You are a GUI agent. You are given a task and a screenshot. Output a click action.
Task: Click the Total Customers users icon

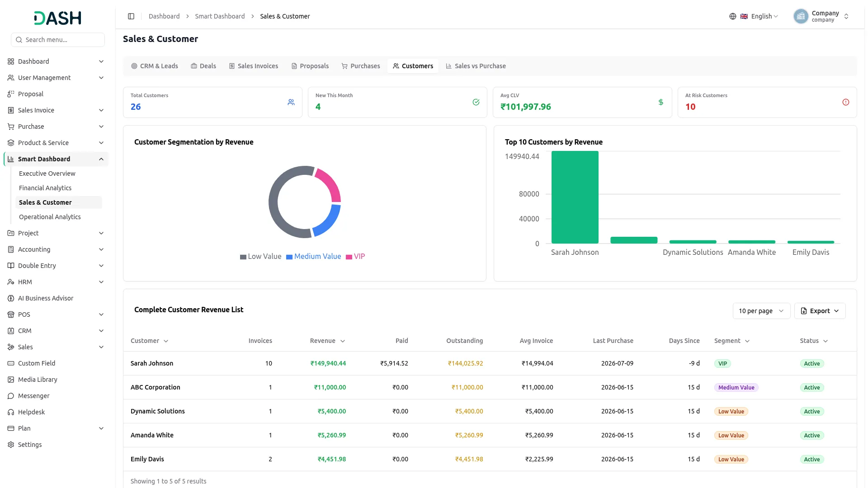[291, 103]
